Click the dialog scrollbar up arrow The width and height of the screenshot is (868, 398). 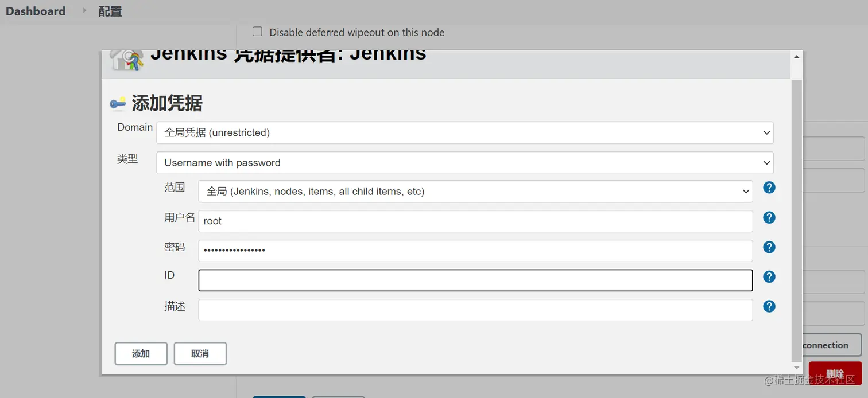tap(796, 57)
